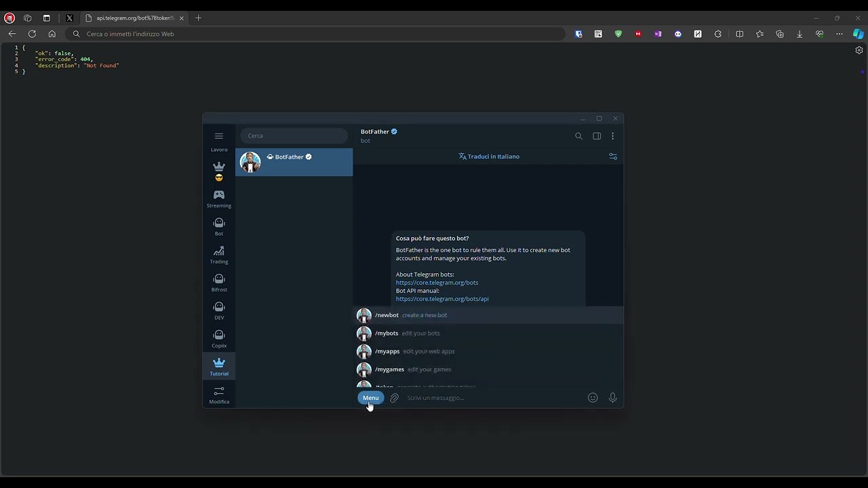The image size is (868, 488).
Task: Open the emoji picker
Action: click(x=593, y=398)
